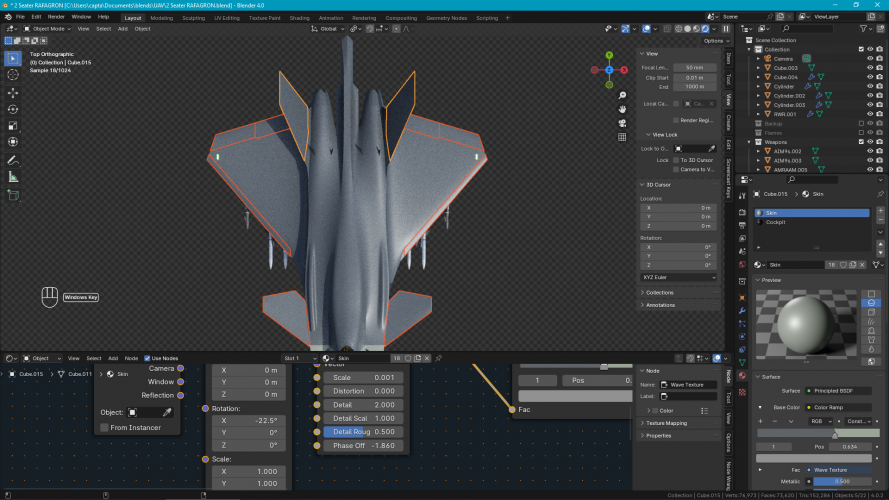Switch to solid viewport shading
889x500 pixels.
687,28
